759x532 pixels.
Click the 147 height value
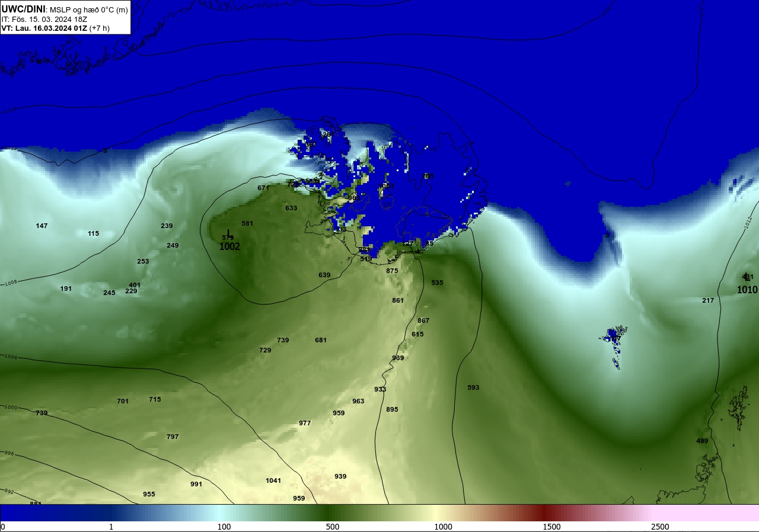tap(42, 226)
